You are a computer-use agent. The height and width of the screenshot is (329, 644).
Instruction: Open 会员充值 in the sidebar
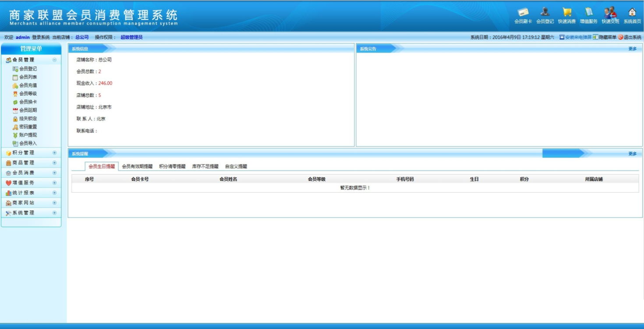coord(25,86)
